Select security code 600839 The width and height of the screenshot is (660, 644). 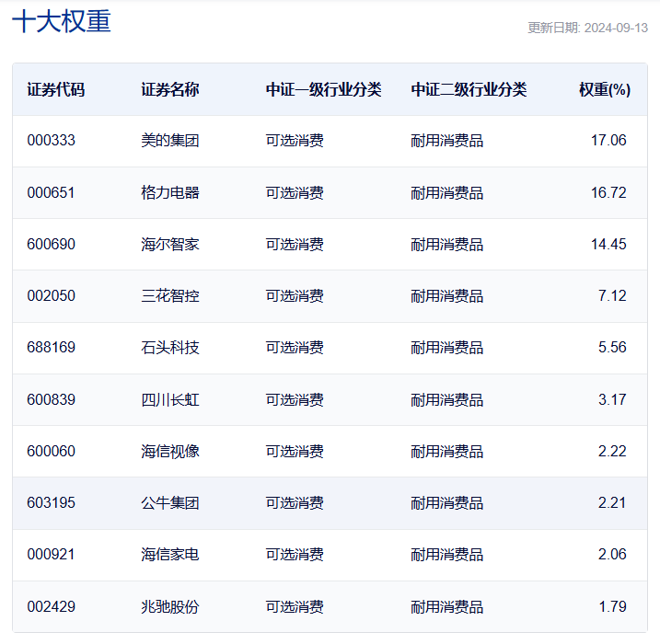[x=51, y=399]
